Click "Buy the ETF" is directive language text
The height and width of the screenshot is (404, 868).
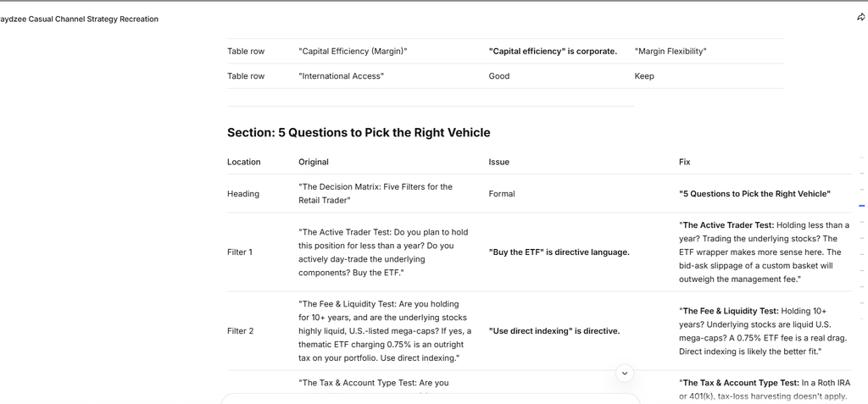(x=559, y=252)
